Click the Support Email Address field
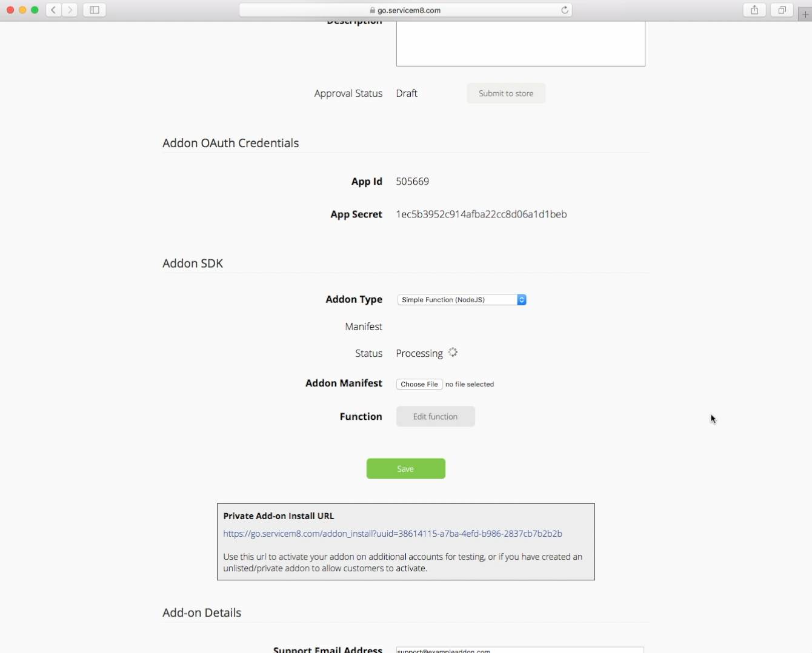 (520, 650)
